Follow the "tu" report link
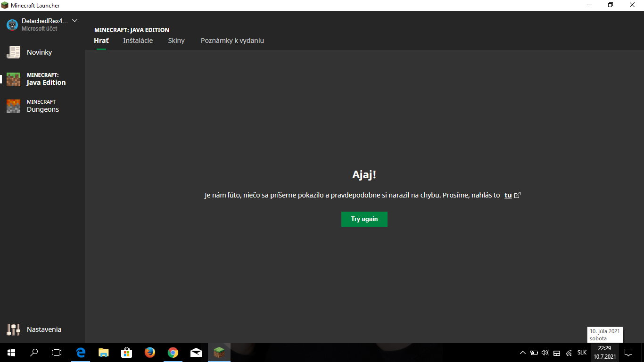 click(508, 195)
